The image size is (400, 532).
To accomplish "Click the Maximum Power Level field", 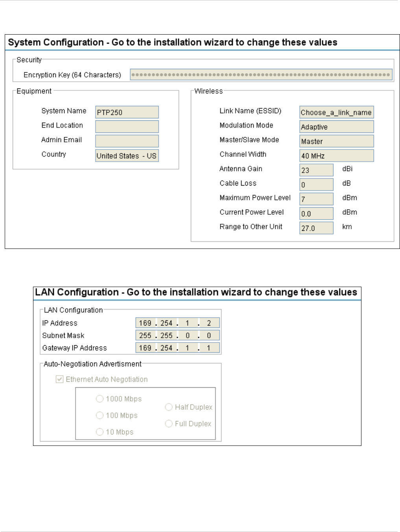I will click(x=316, y=199).
